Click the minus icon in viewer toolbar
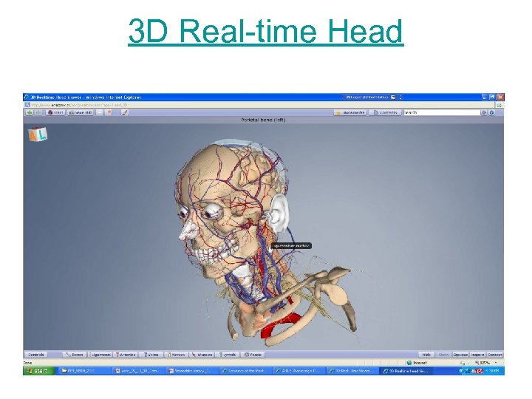 point(100,112)
